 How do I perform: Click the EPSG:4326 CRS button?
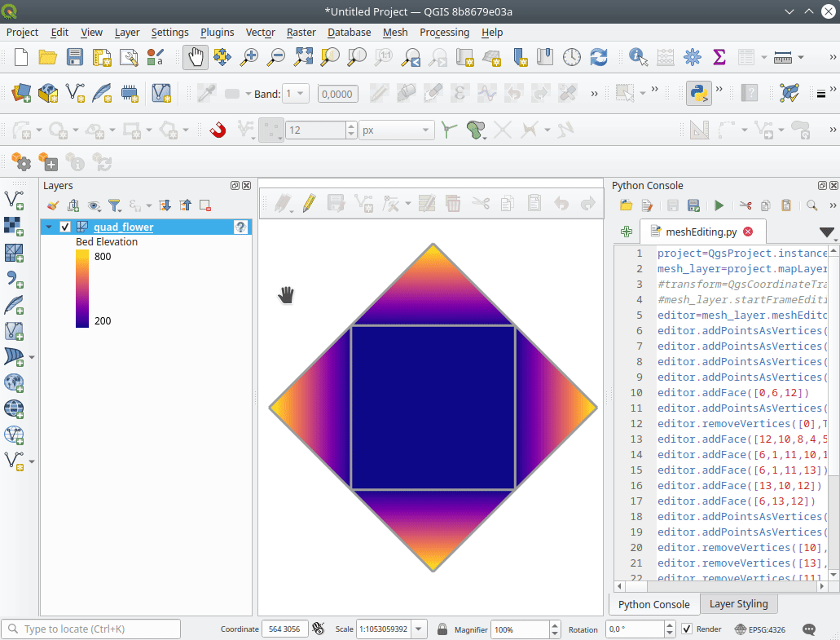(x=761, y=629)
